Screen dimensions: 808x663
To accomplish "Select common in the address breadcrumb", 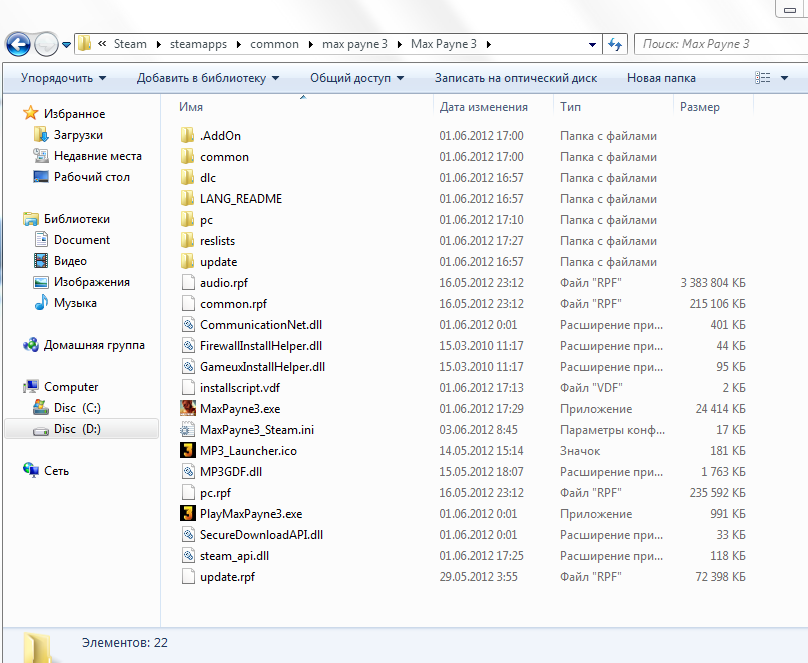I will (x=274, y=44).
